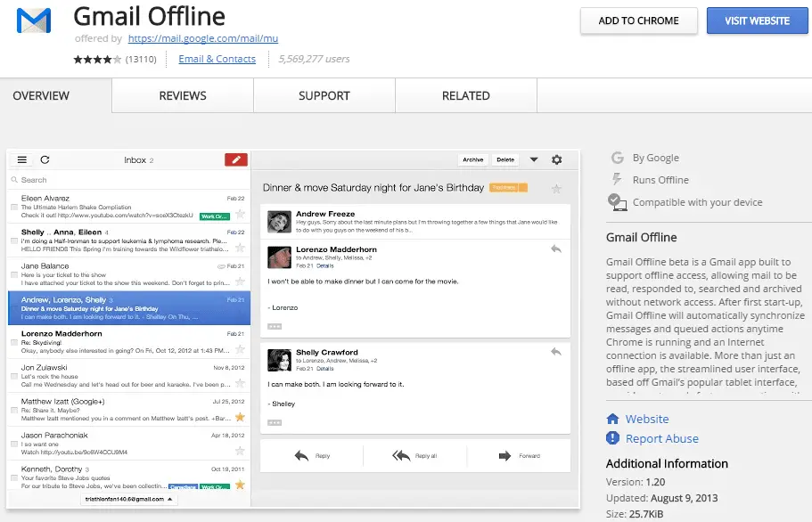The height and width of the screenshot is (522, 812).
Task: Open the Email & Contacts category link
Action: 217,59
